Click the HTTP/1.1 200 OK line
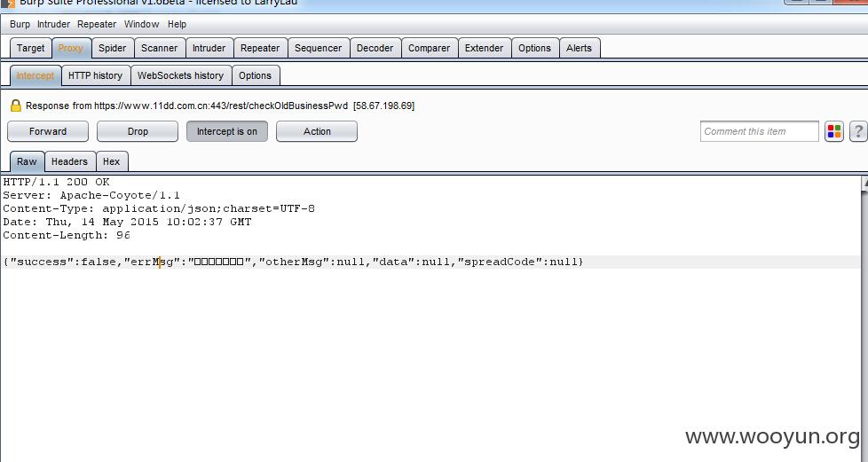This screenshot has width=868, height=462. coord(57,182)
